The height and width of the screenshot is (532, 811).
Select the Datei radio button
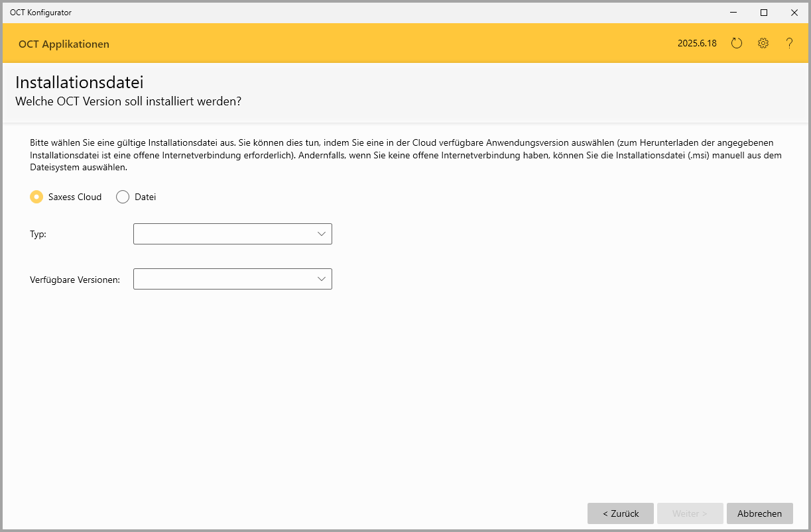pyautogui.click(x=123, y=197)
